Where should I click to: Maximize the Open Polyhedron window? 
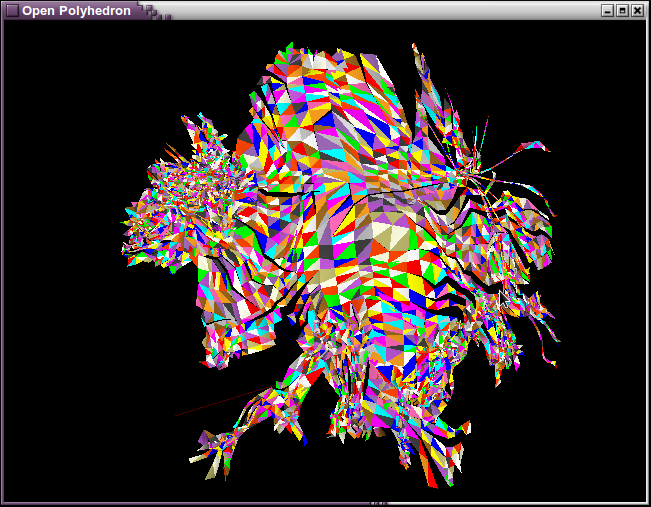point(622,10)
